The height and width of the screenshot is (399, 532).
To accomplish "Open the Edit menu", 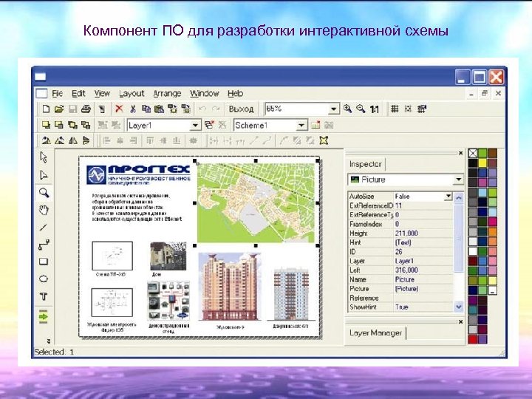I will [78, 93].
